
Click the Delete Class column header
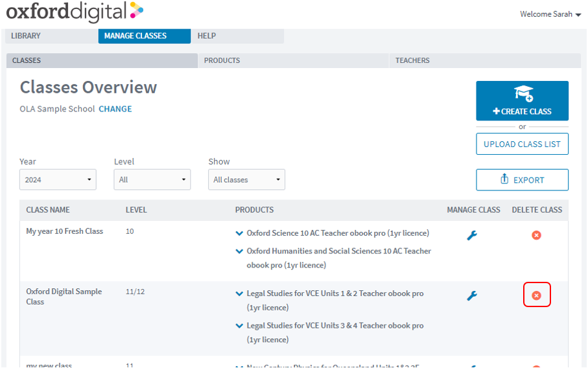[537, 210]
